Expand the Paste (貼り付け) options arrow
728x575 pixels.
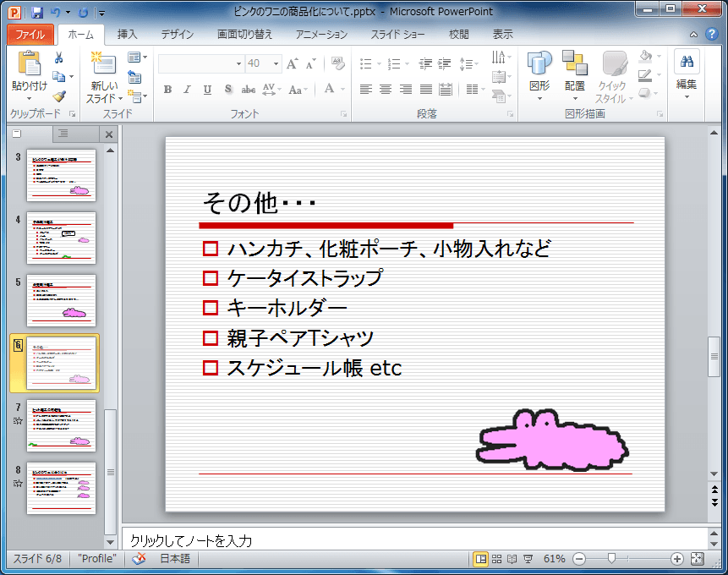tap(29, 98)
